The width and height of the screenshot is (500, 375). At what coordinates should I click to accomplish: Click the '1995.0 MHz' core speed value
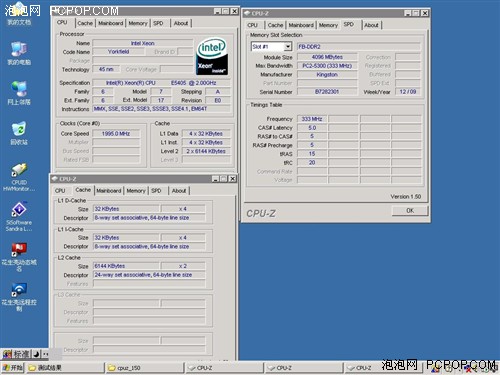116,133
